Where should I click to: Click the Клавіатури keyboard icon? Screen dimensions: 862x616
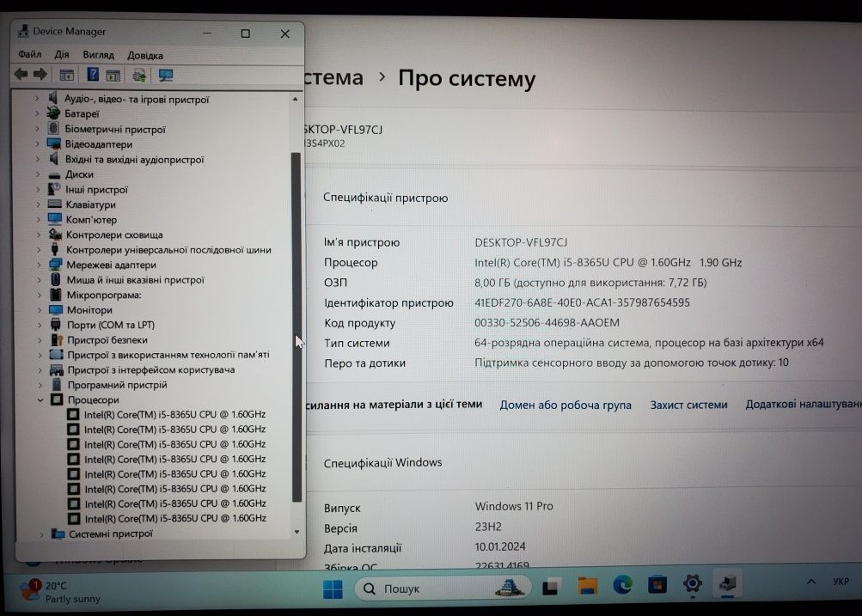[54, 204]
